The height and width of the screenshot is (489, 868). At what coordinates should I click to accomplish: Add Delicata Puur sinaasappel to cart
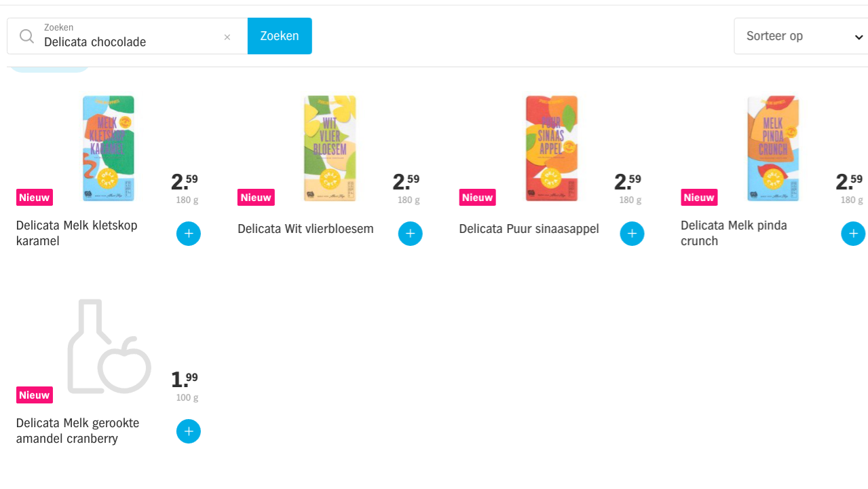tap(632, 234)
